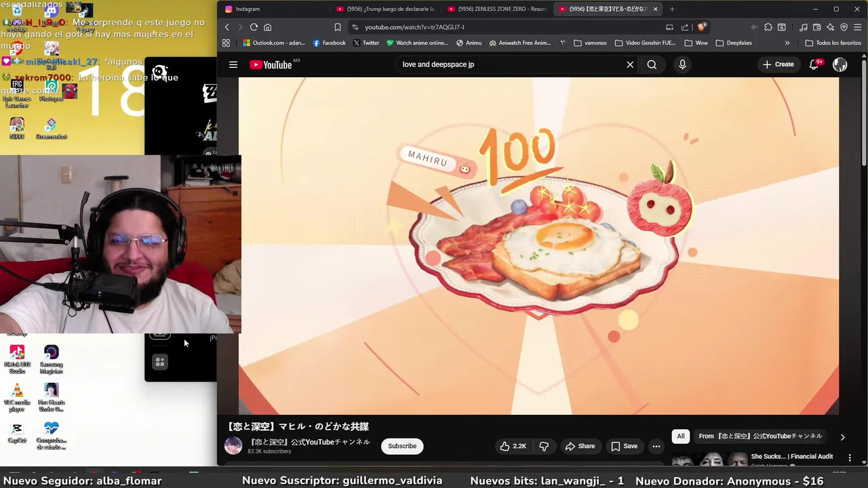Save the video to a playlist
868x488 pixels.
point(624,446)
